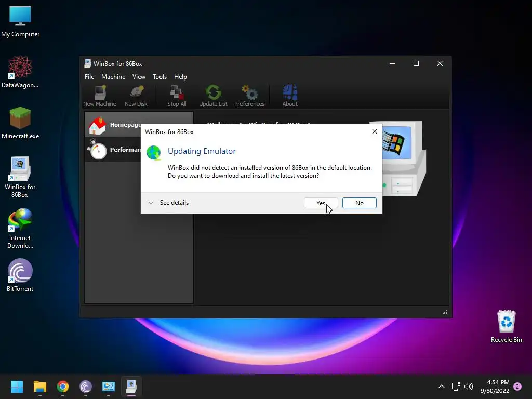532x399 pixels.
Task: Open the File menu
Action: [x=89, y=77]
